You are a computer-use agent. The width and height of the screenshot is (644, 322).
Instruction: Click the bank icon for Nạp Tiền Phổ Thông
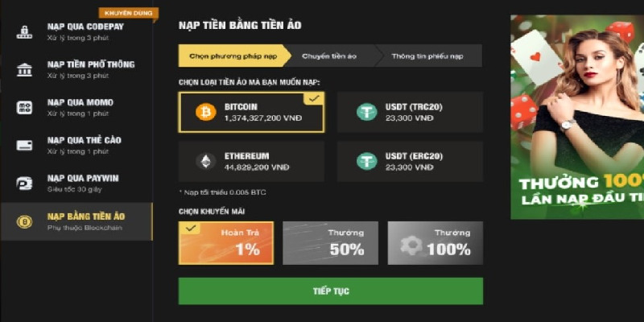[x=24, y=69]
